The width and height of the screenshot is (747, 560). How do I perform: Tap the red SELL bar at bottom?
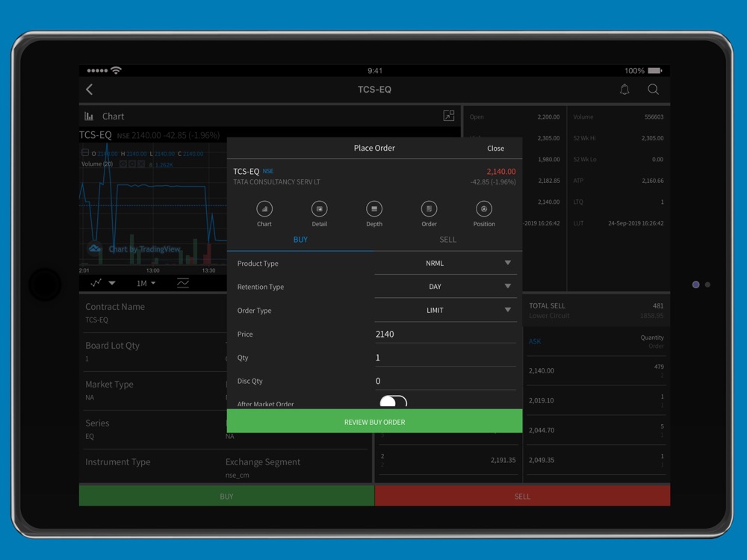(x=523, y=497)
